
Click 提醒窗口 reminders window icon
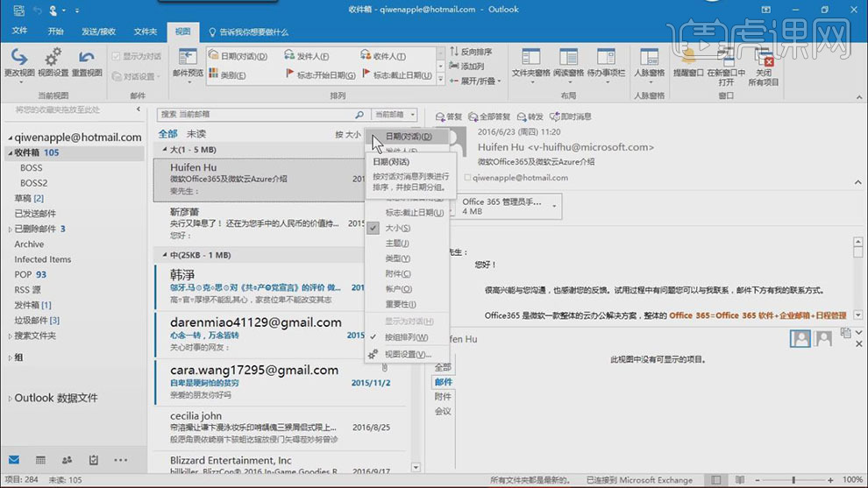pyautogui.click(x=688, y=58)
